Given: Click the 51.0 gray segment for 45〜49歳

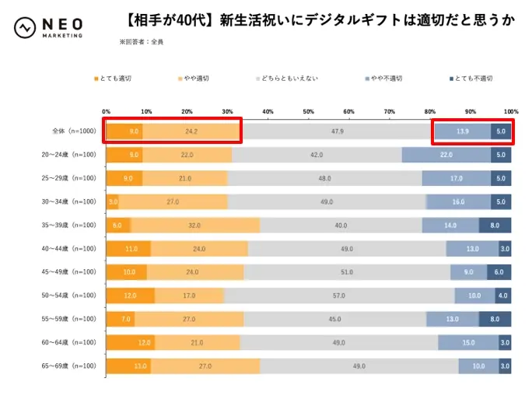Looking at the screenshot, I should tap(347, 272).
